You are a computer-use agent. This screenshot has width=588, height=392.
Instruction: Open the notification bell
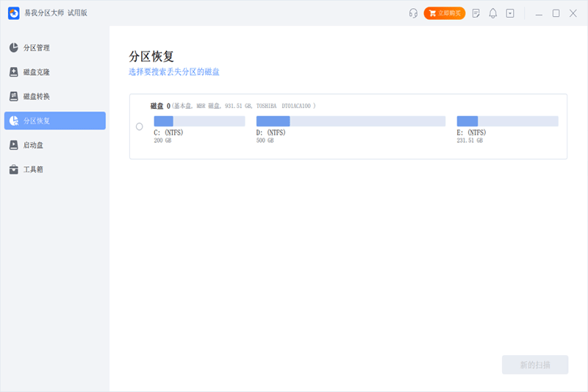point(493,13)
